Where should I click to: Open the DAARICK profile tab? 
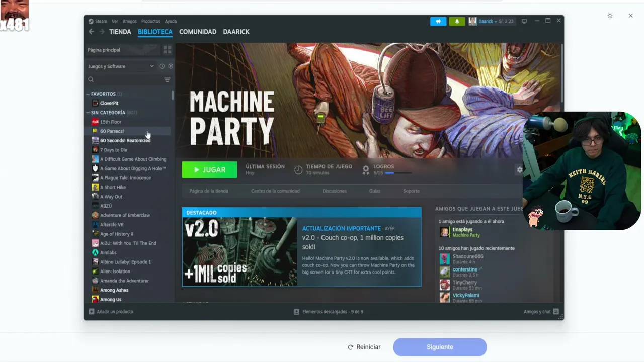pyautogui.click(x=236, y=32)
